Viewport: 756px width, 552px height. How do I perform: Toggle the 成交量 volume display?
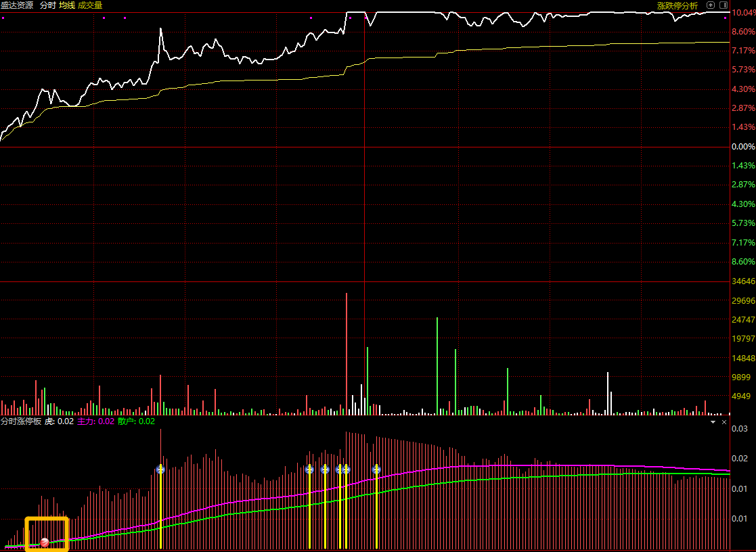(90, 5)
